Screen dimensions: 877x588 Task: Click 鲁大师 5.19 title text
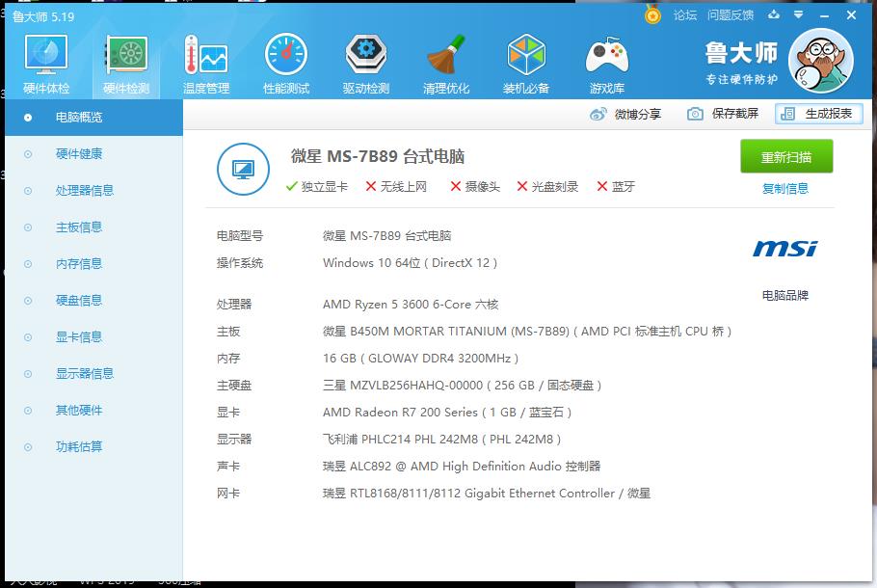point(43,16)
